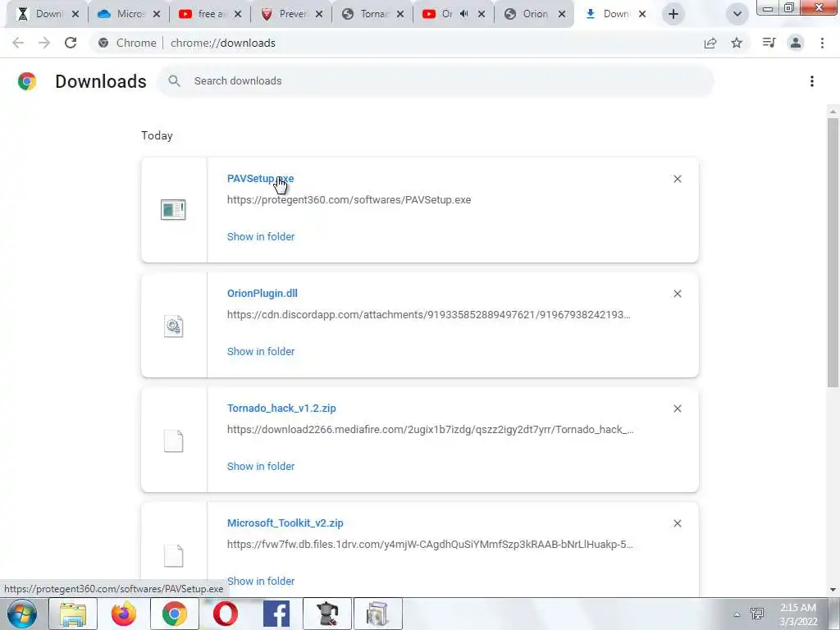Viewport: 840px width, 630px height.
Task: Open Windows Explorer from the taskbar
Action: click(73, 614)
